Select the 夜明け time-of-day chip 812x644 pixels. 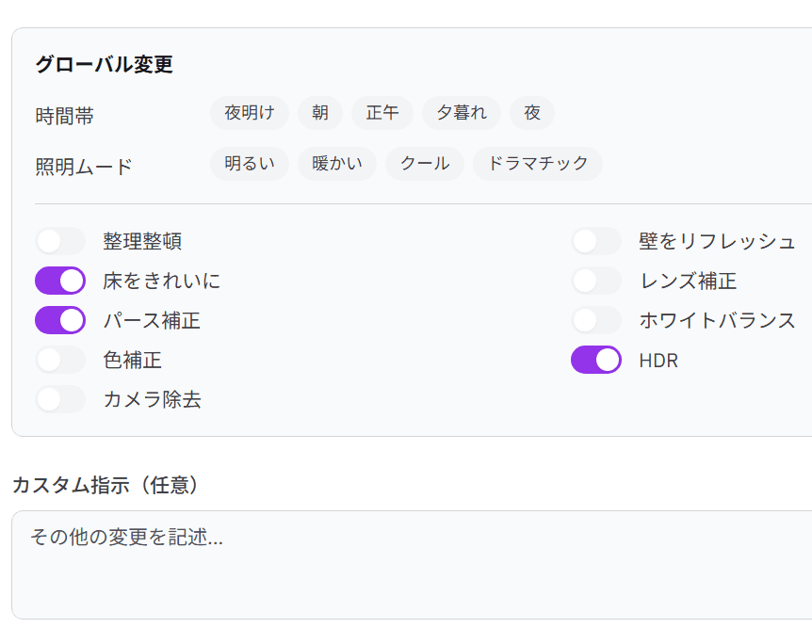249,113
